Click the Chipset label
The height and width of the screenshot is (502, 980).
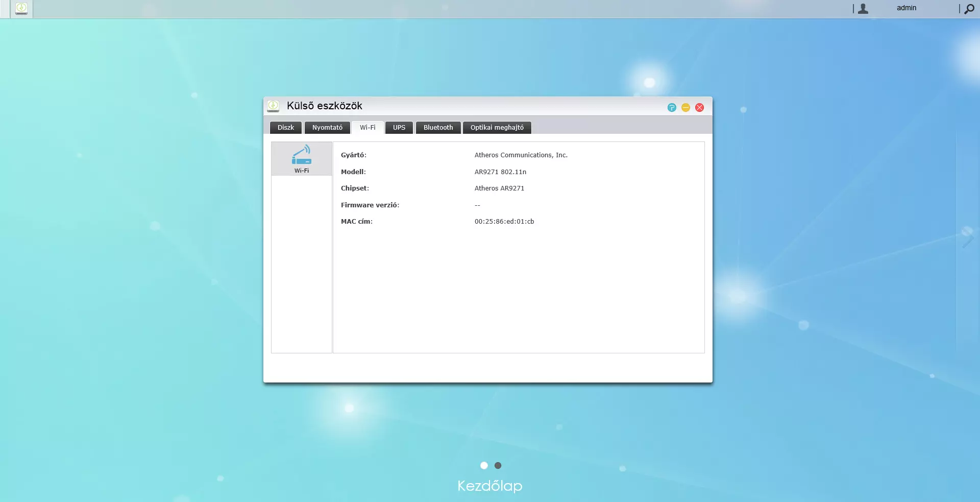(355, 188)
